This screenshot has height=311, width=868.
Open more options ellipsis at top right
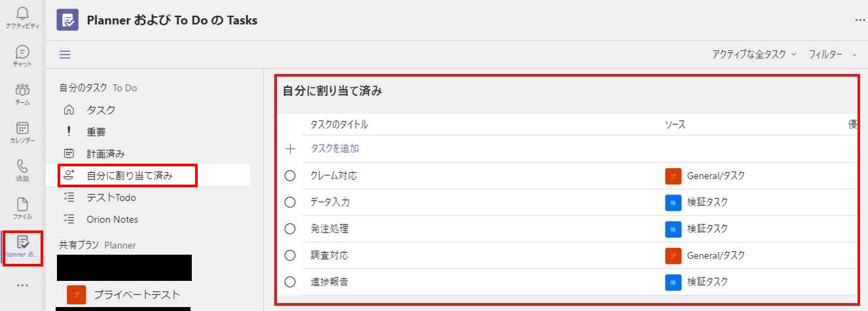860,20
